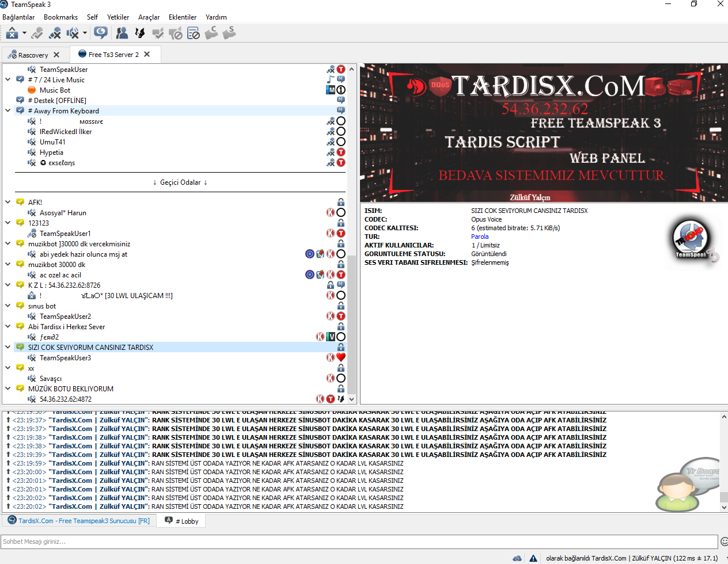728x564 pixels.
Task: Click the red T badge beside Hypetia
Action: 341,153
